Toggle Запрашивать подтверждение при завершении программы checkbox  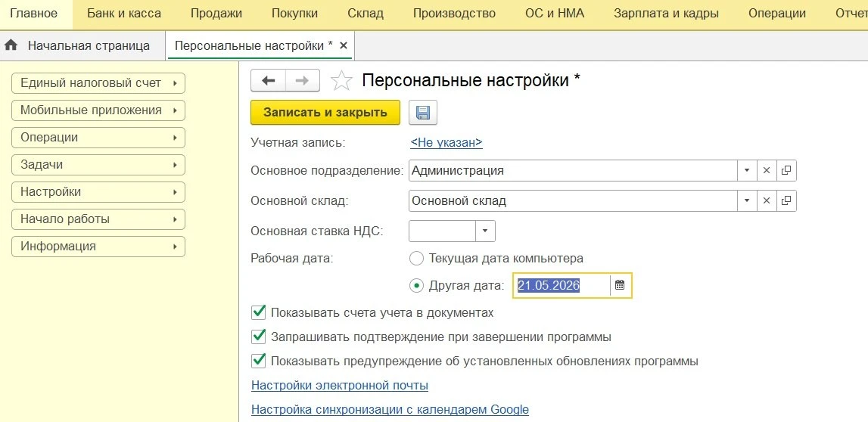click(259, 337)
